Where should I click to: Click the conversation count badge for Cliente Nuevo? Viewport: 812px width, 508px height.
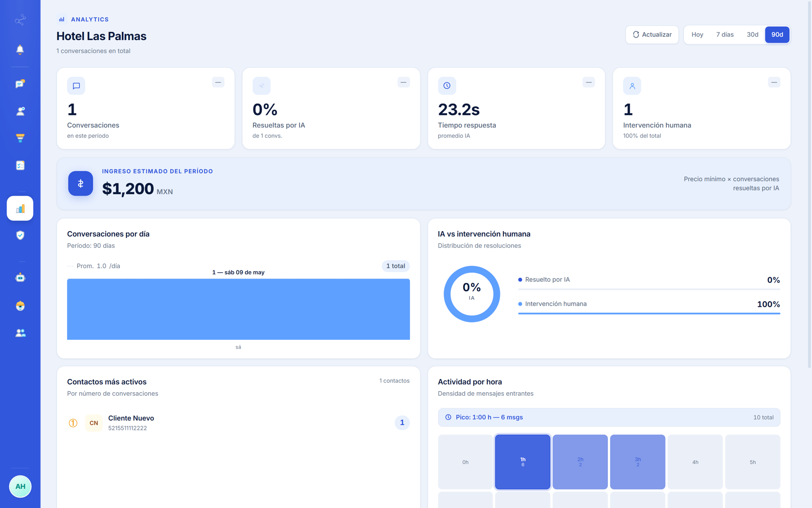402,423
